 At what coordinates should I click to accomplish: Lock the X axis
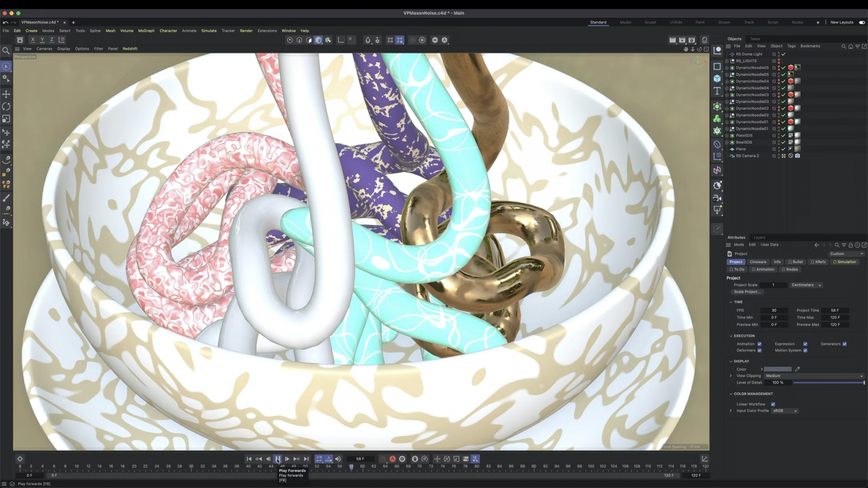pyautogui.click(x=33, y=40)
